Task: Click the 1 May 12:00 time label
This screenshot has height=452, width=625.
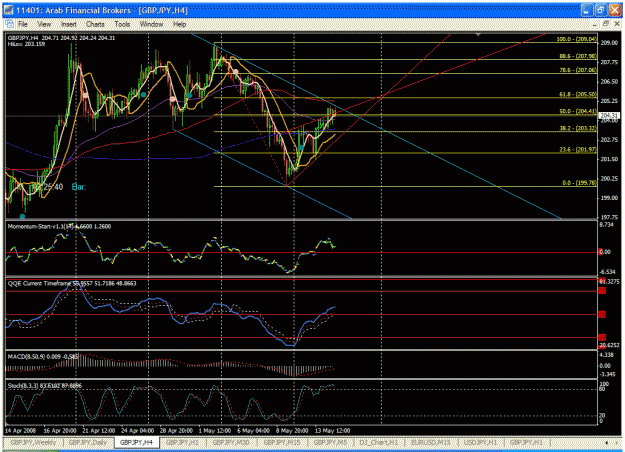Action: (x=215, y=431)
